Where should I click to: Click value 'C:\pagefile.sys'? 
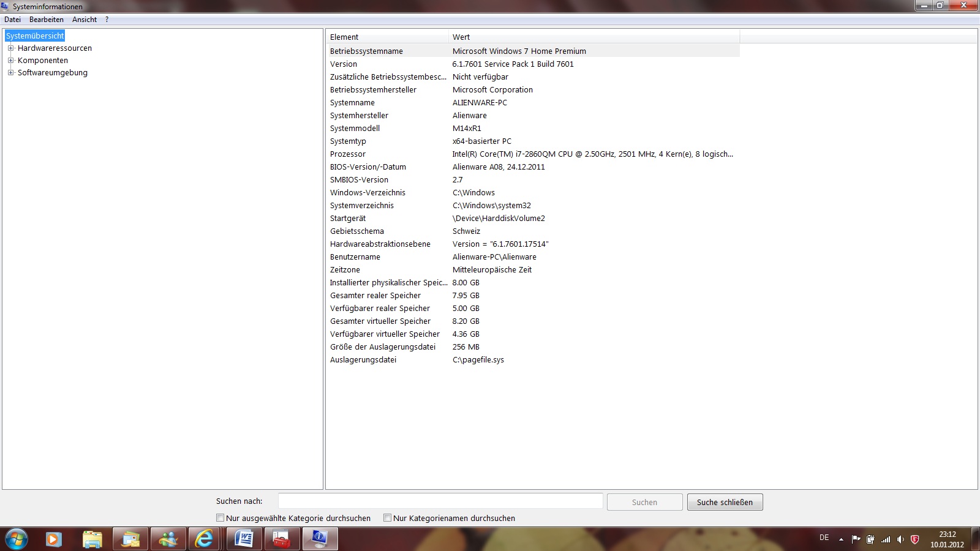[478, 360]
